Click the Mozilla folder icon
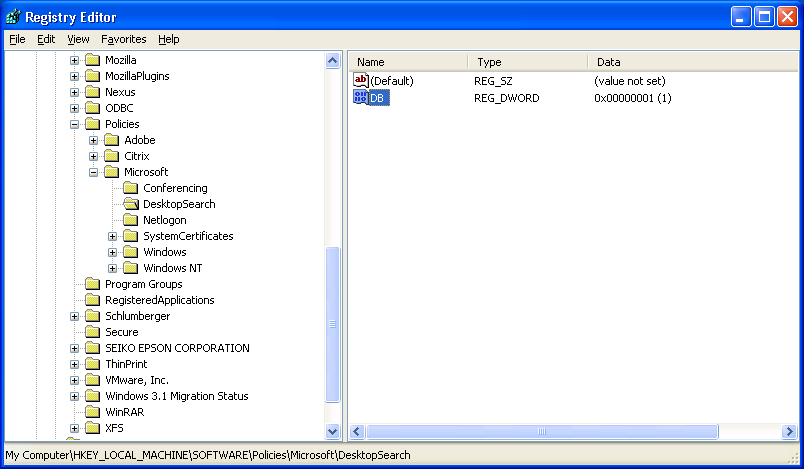The height and width of the screenshot is (469, 804). tap(93, 60)
